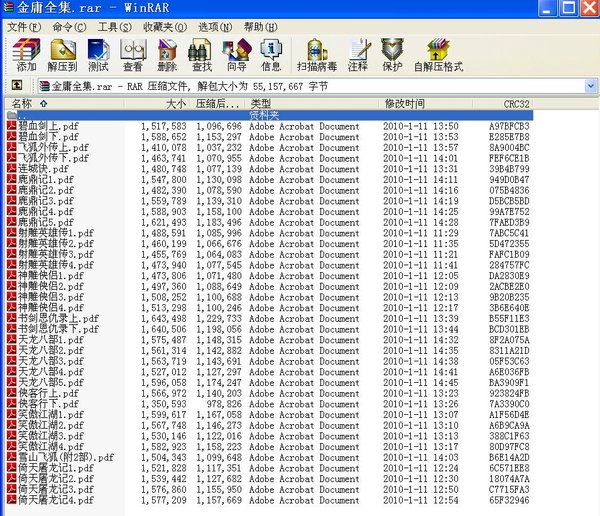The image size is (600, 516).
Task: Select the PDF icon of 射雕英雄传1.pdf
Action: pyautogui.click(x=11, y=233)
